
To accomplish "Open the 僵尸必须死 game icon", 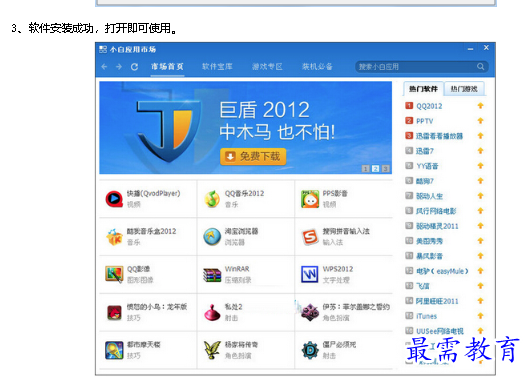I will 310,350.
